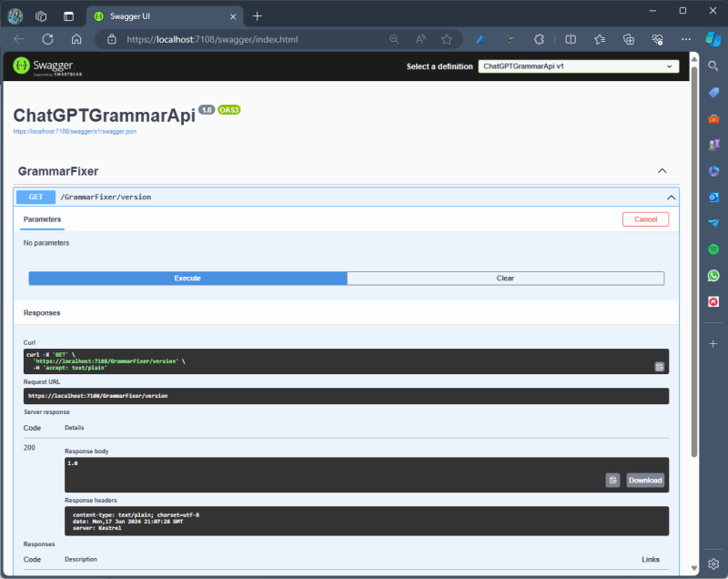The width and height of the screenshot is (728, 579).
Task: Click the address bar URL
Action: tap(212, 39)
